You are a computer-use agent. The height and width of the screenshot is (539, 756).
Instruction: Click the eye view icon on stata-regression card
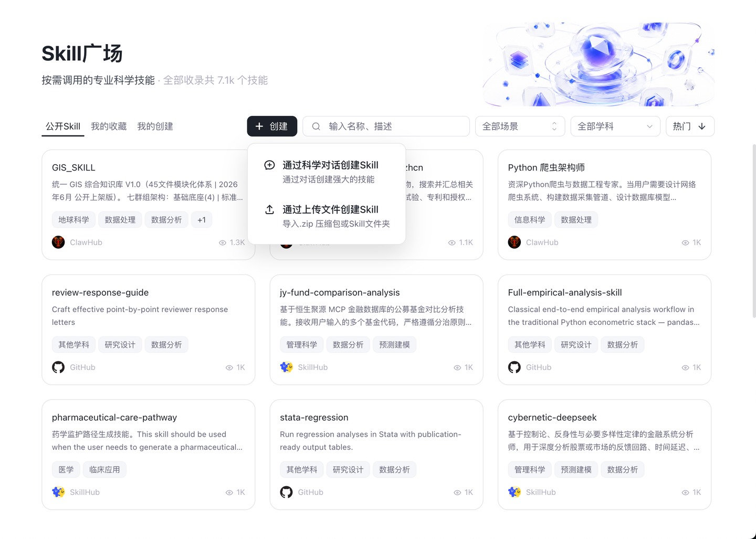[x=457, y=492]
